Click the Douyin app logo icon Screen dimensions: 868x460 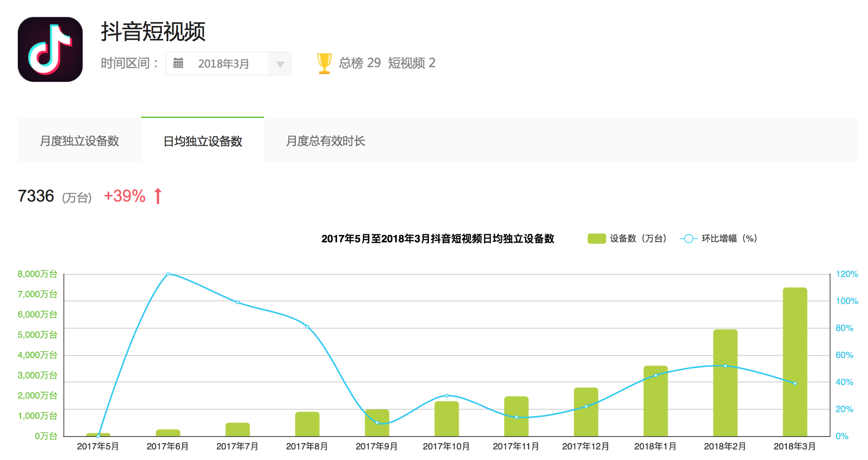[x=50, y=49]
